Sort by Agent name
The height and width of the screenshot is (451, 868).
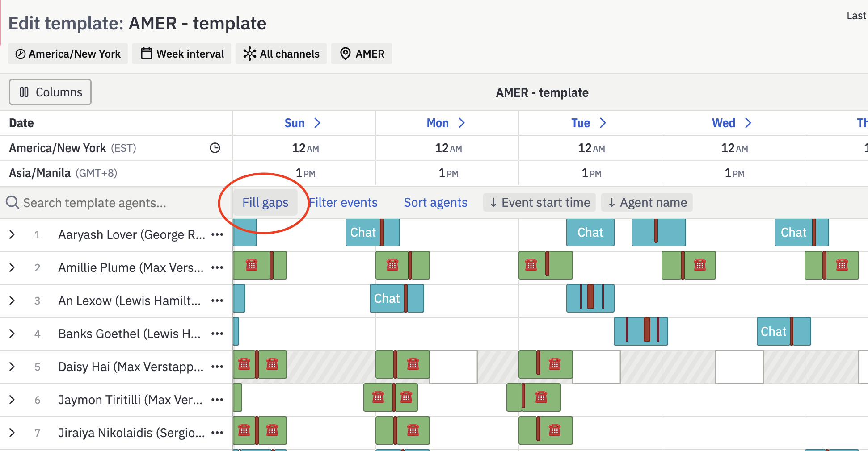pyautogui.click(x=647, y=202)
